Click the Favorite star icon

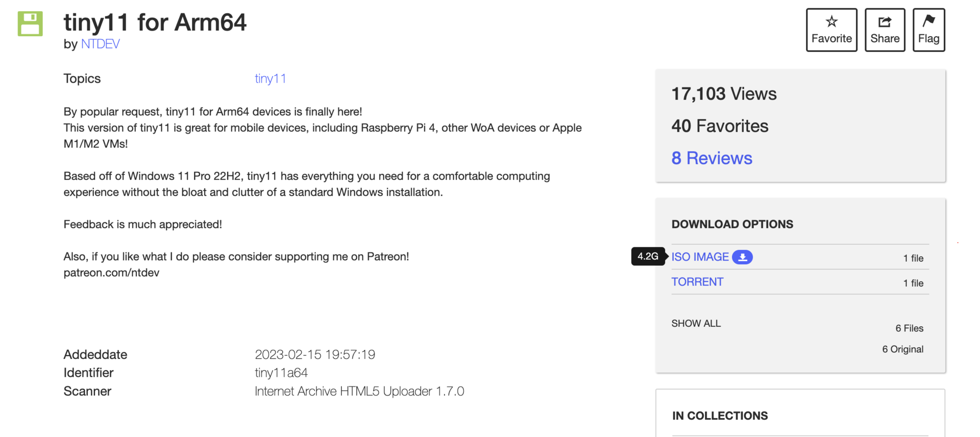click(x=831, y=22)
